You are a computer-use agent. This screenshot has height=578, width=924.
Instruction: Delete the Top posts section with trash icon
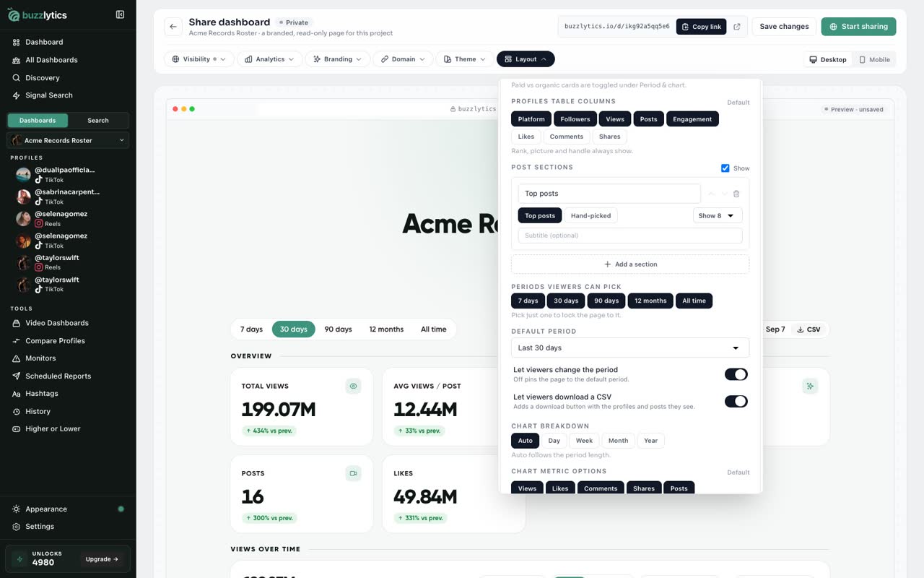point(736,194)
